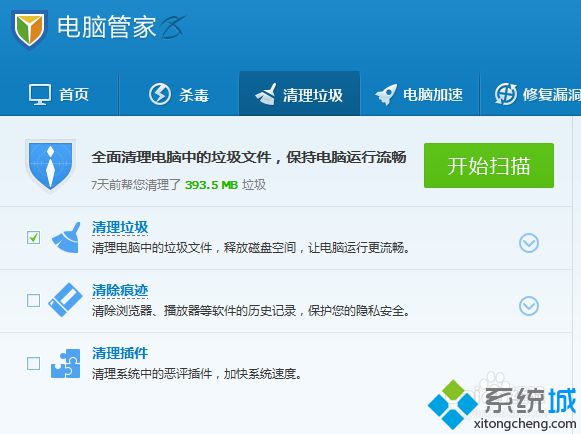Enable the 清除痕迹 checkbox
Screen dimensions: 581x434
point(34,300)
